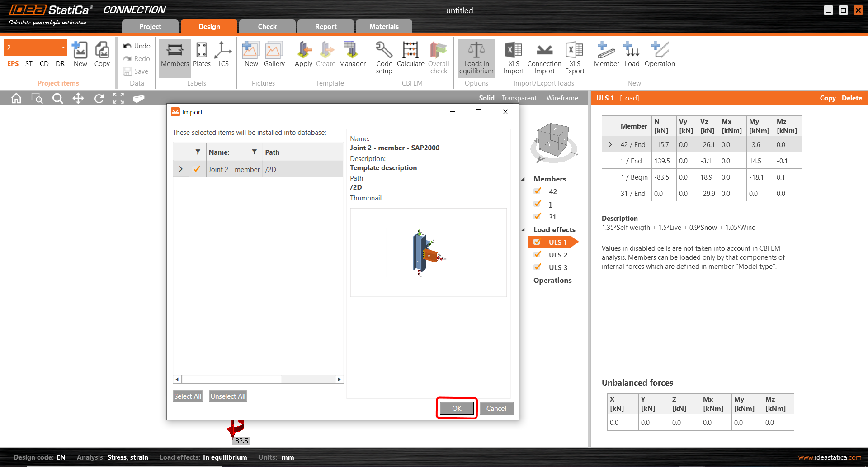
Task: Click the Plates label icon
Action: point(202,51)
